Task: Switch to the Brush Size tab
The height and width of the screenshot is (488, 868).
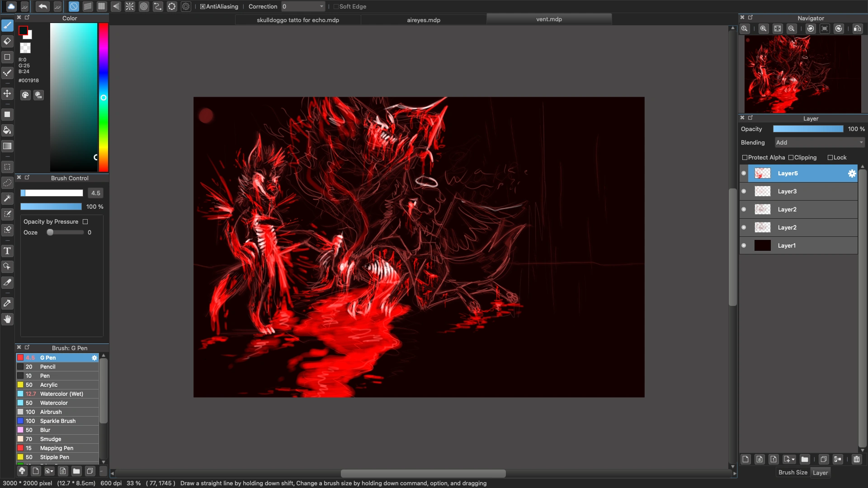Action: pyautogui.click(x=793, y=472)
